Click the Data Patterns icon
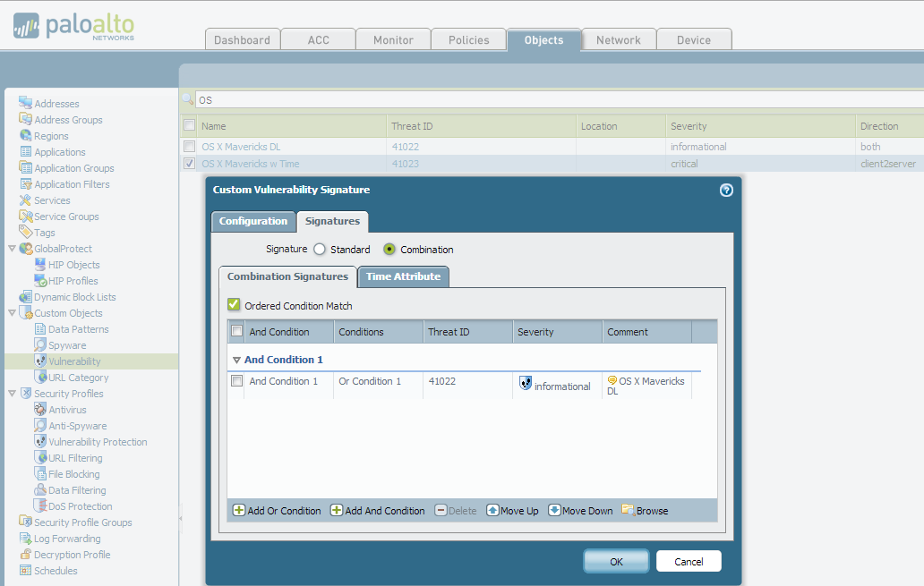924x586 pixels. tap(40, 328)
